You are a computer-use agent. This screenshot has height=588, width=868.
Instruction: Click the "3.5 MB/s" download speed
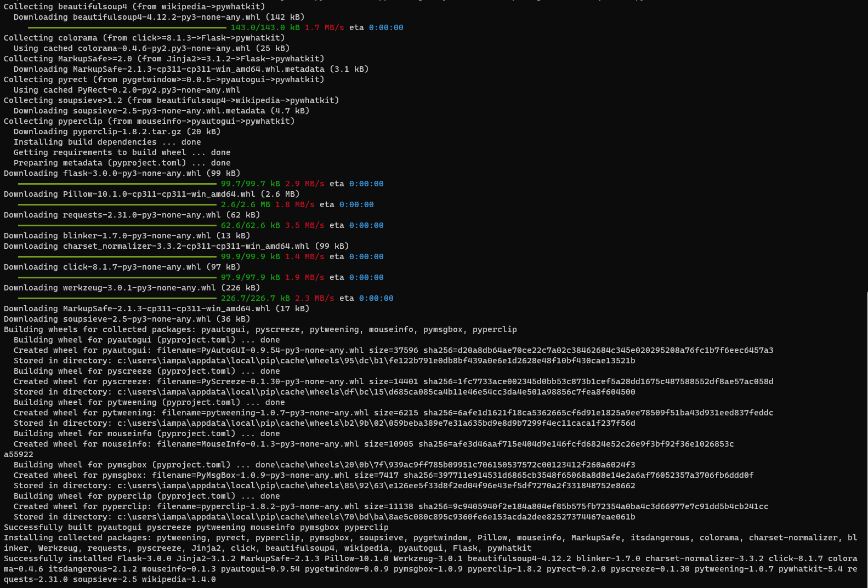click(x=305, y=225)
